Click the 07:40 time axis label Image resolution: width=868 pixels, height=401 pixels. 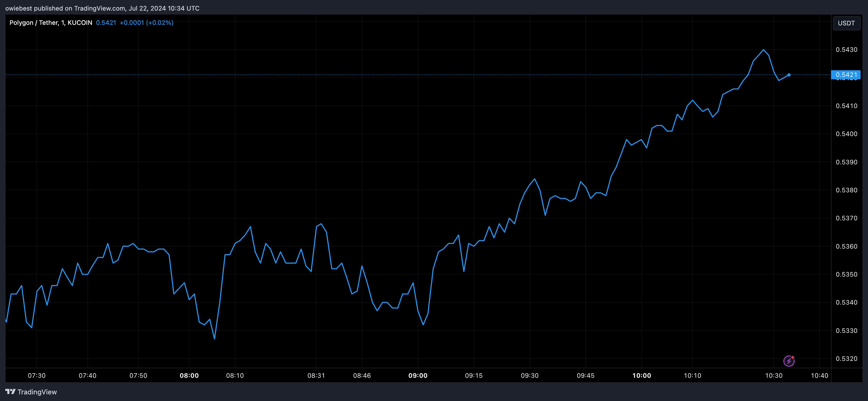coord(87,375)
